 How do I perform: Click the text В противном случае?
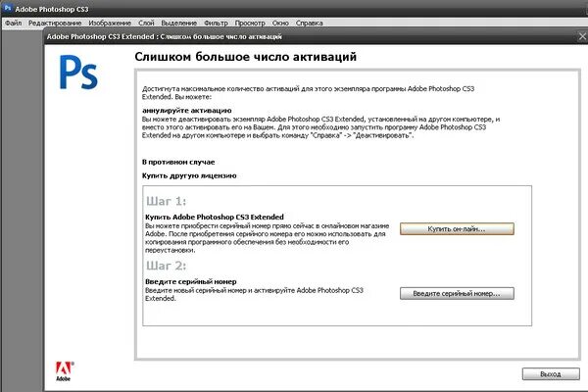tap(178, 162)
